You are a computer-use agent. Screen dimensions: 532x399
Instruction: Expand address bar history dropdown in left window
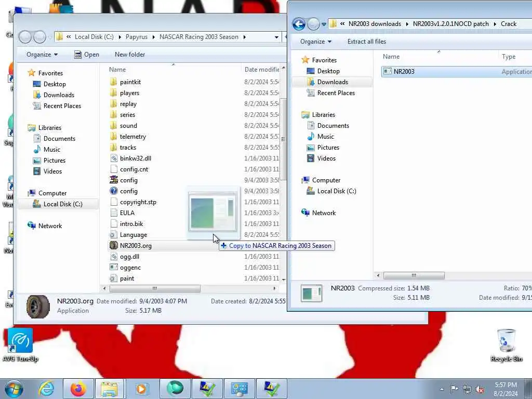coord(276,37)
